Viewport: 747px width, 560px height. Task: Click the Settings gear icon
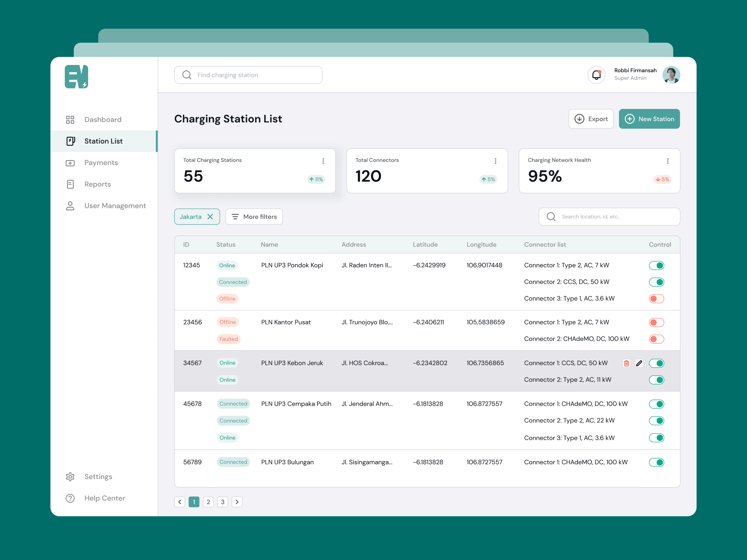coord(70,477)
